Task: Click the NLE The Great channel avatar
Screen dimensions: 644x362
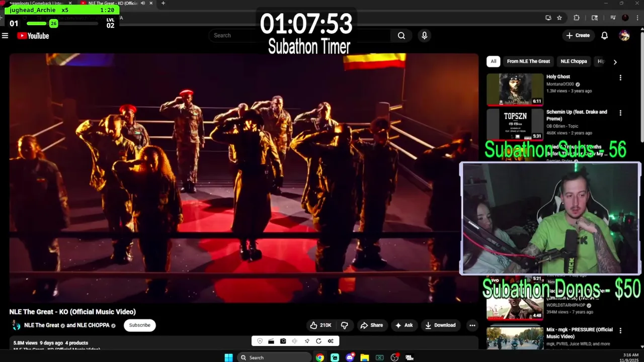Action: pyautogui.click(x=17, y=325)
